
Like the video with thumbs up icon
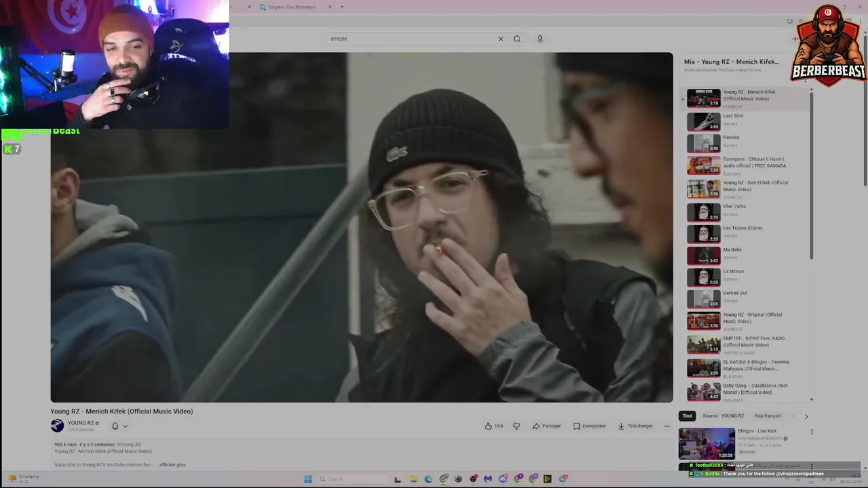488,426
